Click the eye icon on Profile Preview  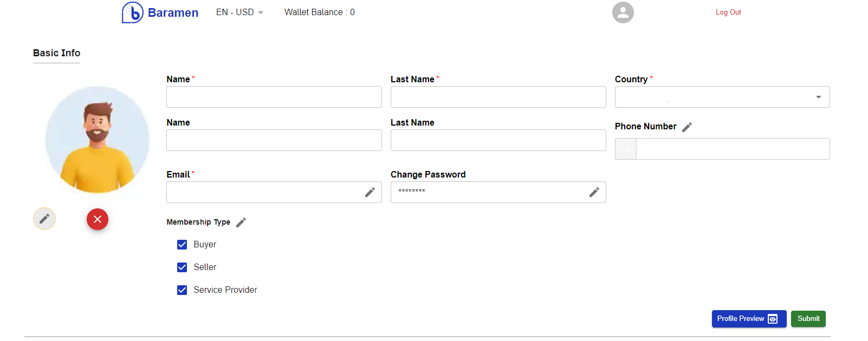tap(772, 319)
